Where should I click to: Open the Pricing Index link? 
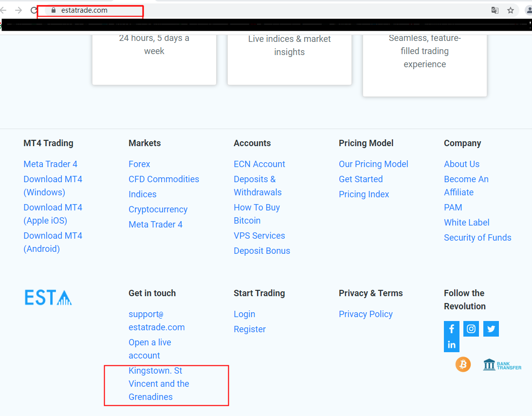[x=364, y=194]
